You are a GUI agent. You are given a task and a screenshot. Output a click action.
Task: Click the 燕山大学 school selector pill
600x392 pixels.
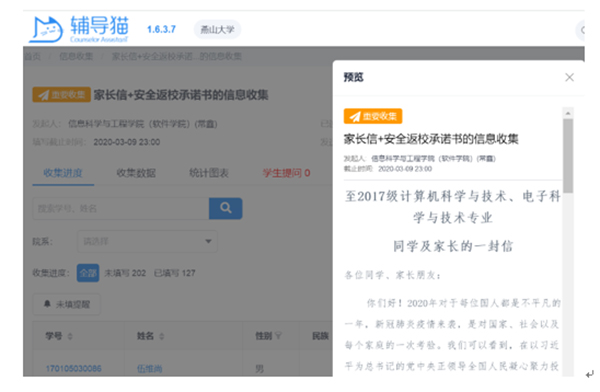tap(217, 29)
